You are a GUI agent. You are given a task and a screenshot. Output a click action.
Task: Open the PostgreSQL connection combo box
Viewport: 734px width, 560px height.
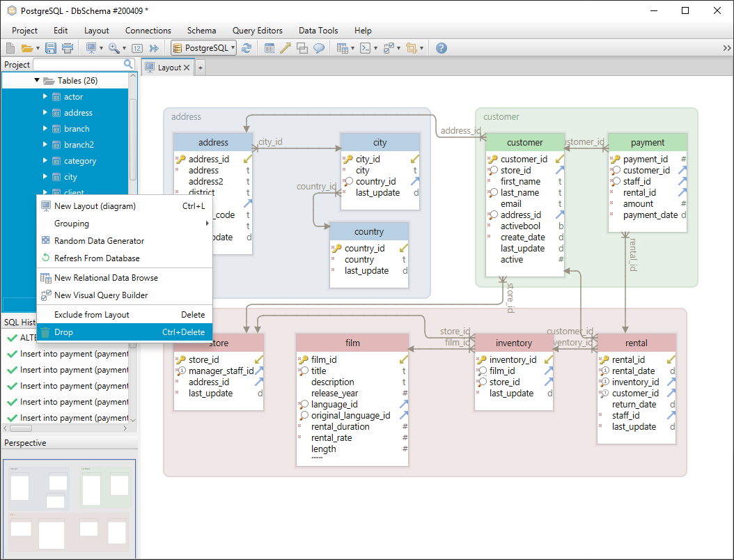point(203,48)
